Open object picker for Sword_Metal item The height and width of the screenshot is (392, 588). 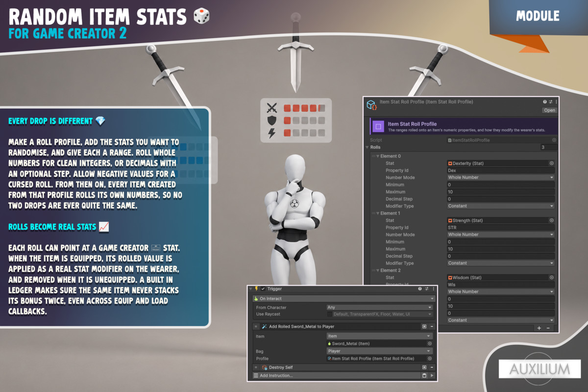(x=430, y=343)
